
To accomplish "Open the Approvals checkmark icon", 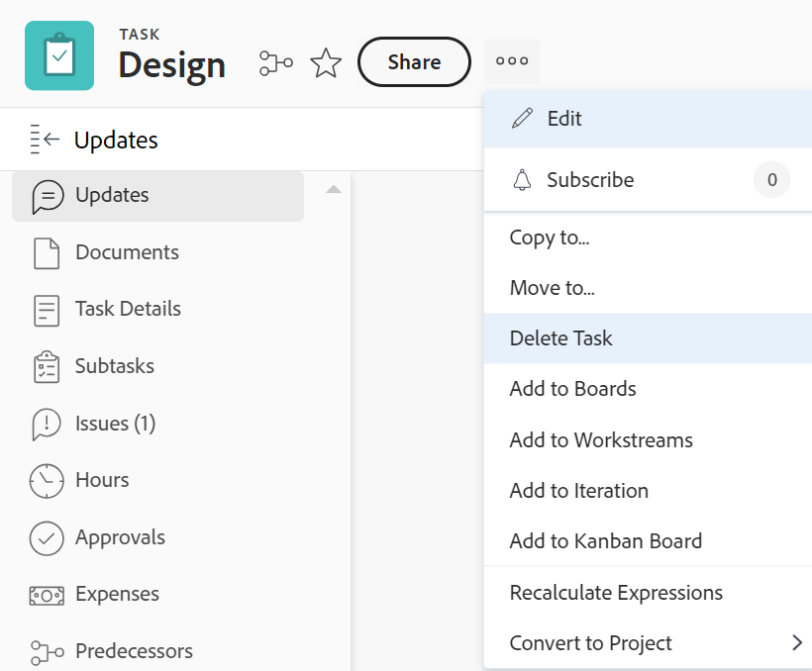I will pos(47,537).
